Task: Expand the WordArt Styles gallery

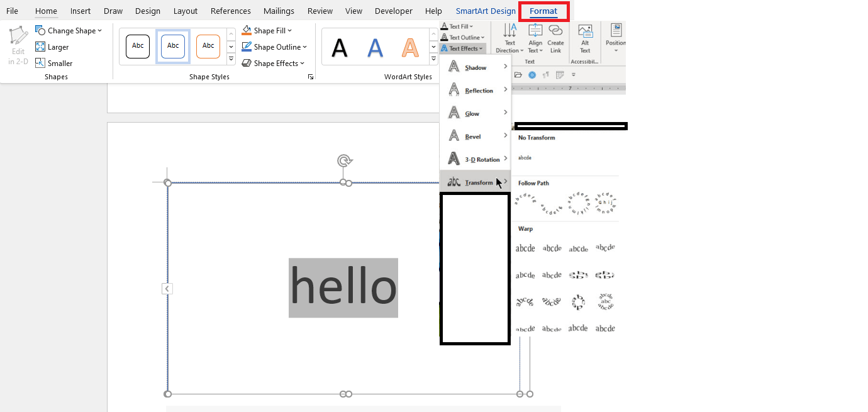Action: (x=433, y=59)
